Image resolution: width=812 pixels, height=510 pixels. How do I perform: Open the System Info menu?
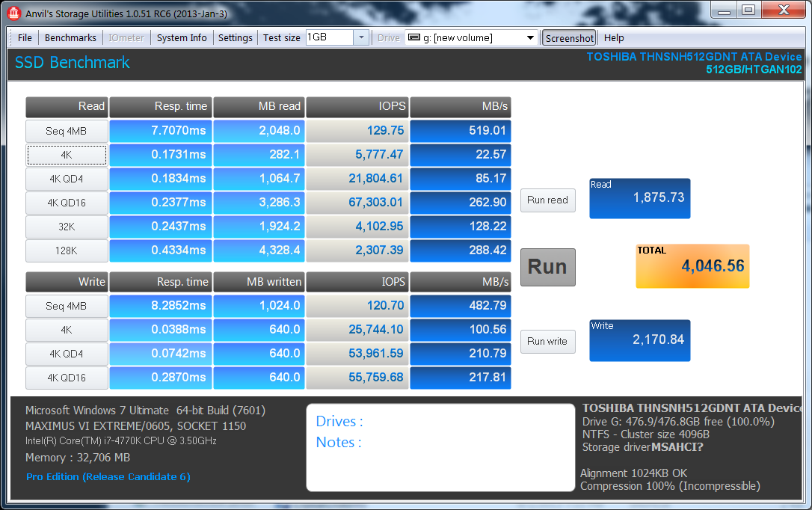(182, 38)
